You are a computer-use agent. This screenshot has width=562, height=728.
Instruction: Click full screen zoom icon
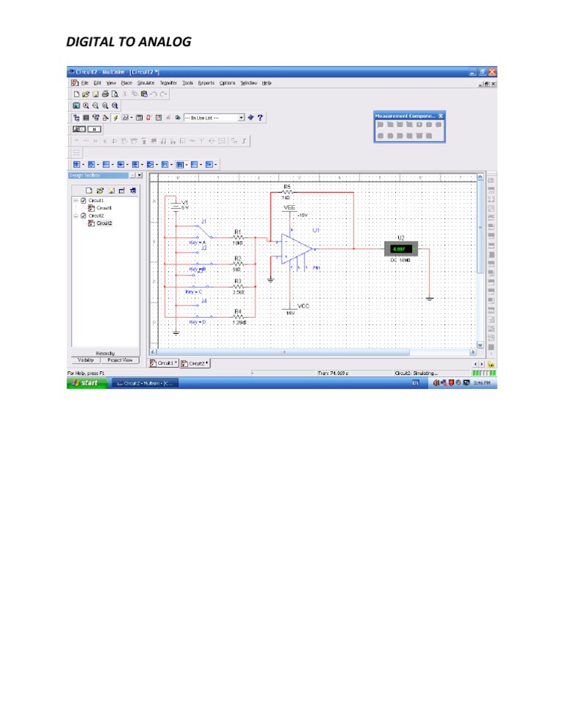[x=76, y=106]
